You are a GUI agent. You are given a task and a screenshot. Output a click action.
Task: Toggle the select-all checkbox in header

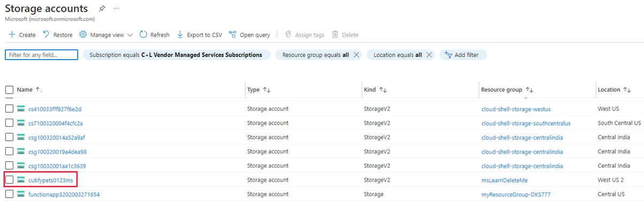(x=9, y=90)
